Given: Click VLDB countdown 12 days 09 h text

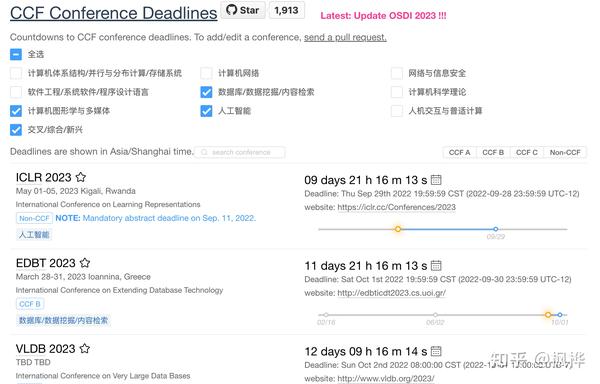Looking at the screenshot, I should coord(365,351).
